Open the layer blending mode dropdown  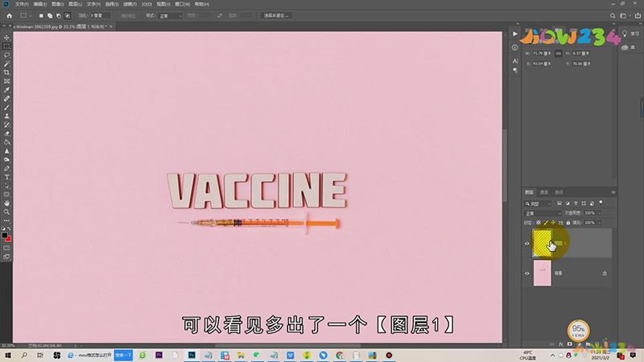pyautogui.click(x=543, y=213)
